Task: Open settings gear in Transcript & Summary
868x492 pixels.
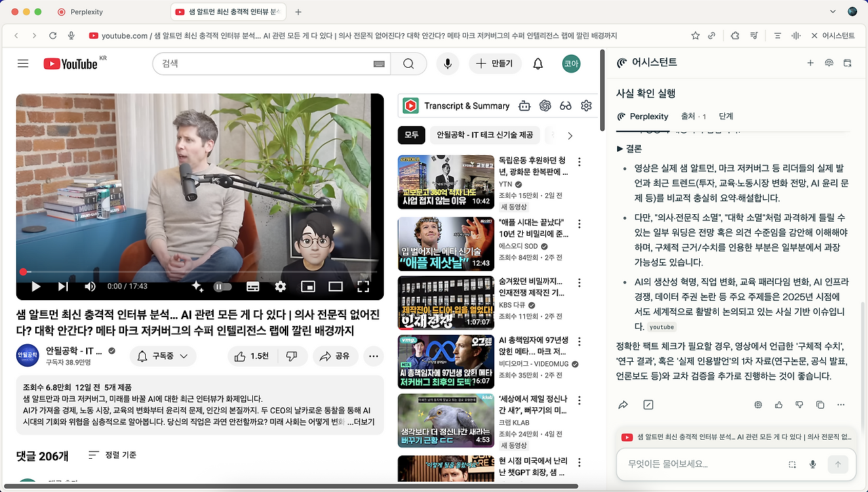Action: point(587,106)
